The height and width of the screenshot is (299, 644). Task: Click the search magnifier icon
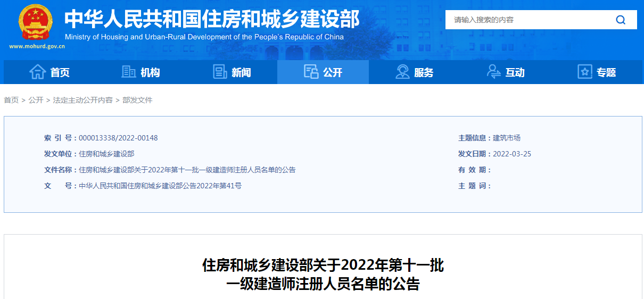pyautogui.click(x=621, y=20)
